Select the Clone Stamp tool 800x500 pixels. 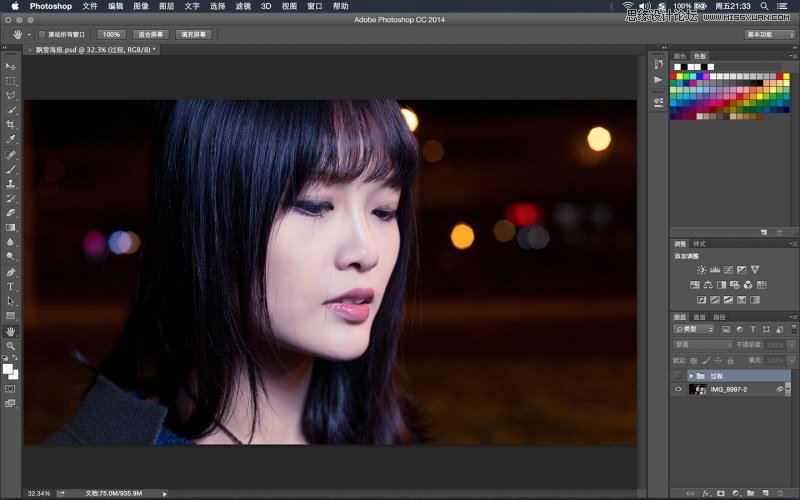[x=11, y=183]
